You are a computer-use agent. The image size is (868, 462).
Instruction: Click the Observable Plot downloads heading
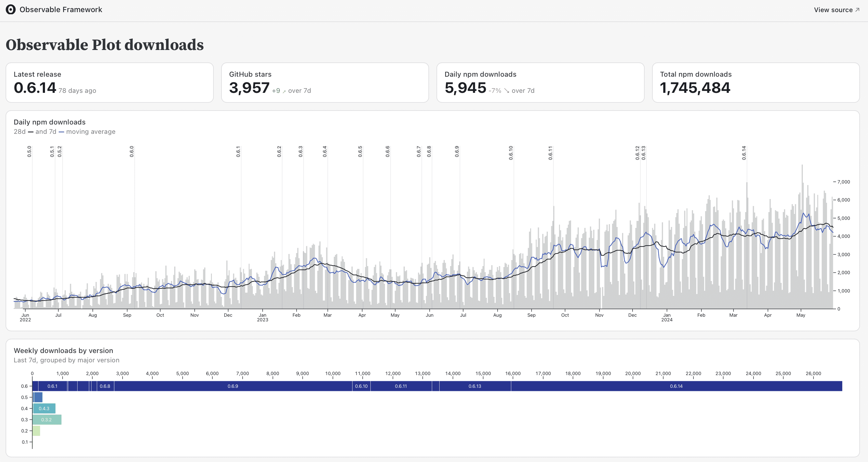point(105,45)
